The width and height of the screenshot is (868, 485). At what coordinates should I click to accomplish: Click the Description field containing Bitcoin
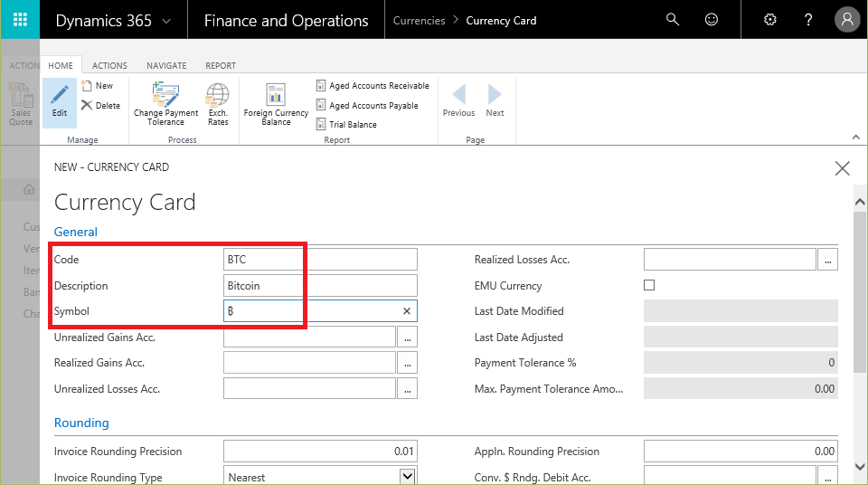(x=320, y=285)
